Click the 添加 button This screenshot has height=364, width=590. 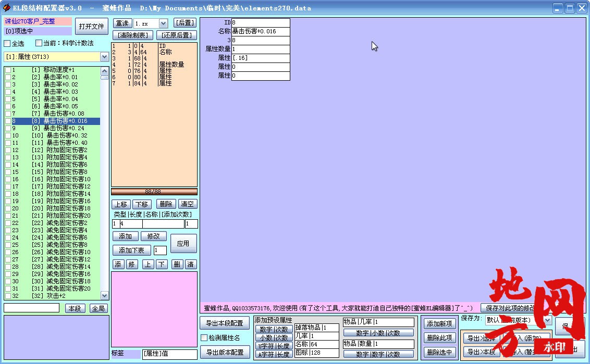pyautogui.click(x=125, y=236)
